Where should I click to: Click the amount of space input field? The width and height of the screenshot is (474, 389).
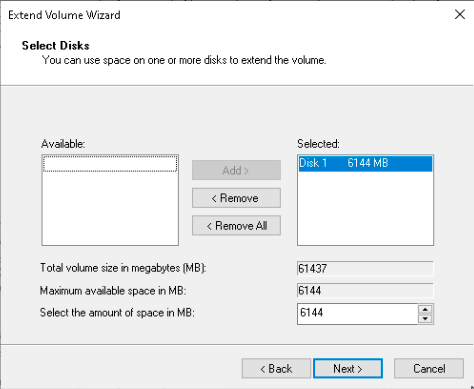click(x=357, y=314)
